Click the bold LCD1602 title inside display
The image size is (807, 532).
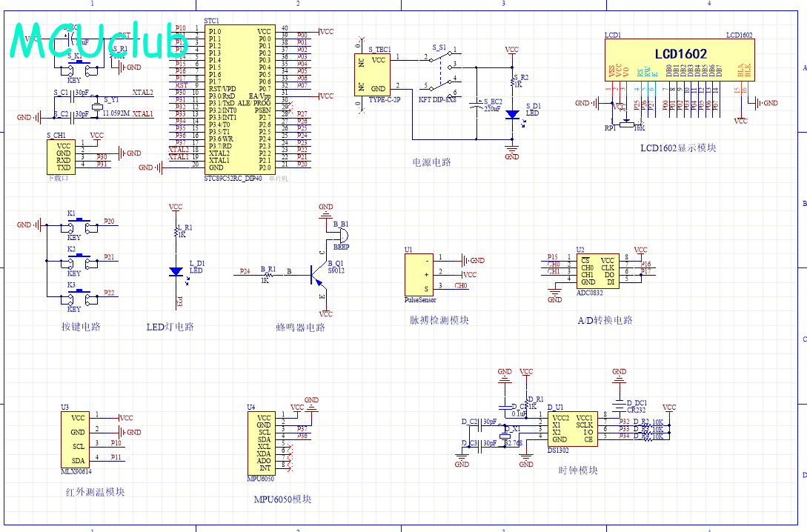tap(681, 53)
